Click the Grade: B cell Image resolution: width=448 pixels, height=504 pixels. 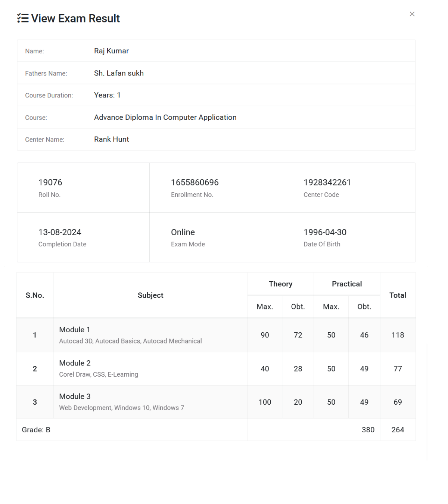[x=36, y=430]
